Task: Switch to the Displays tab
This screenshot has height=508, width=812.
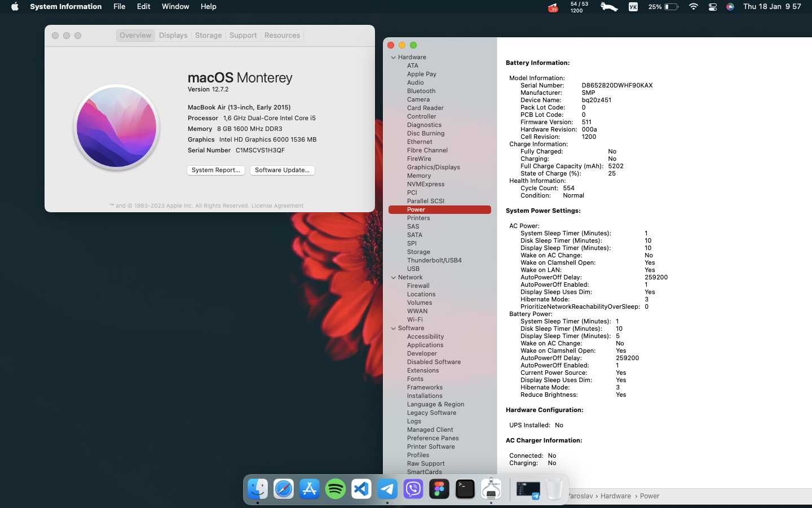Action: click(173, 35)
